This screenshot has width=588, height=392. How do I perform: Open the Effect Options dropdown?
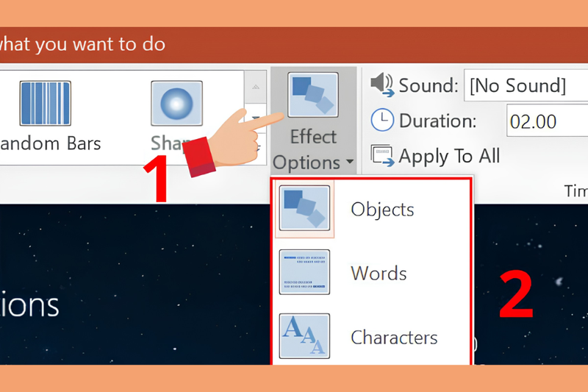(x=313, y=121)
